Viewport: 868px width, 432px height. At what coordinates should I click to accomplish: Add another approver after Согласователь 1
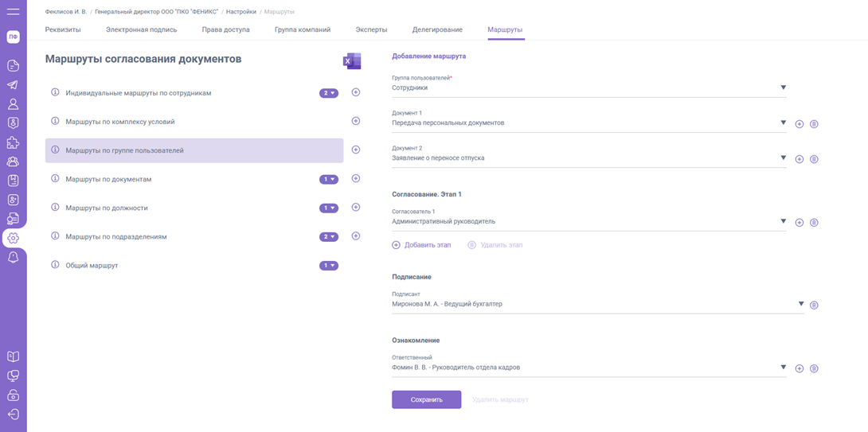(800, 223)
